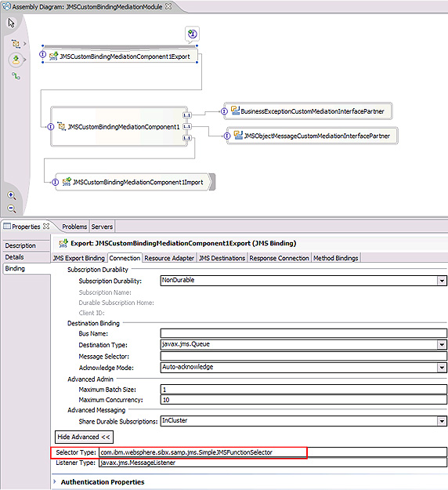Screen dimensions: 448x490
Task: Switch to the Servers tab
Action: (x=102, y=227)
